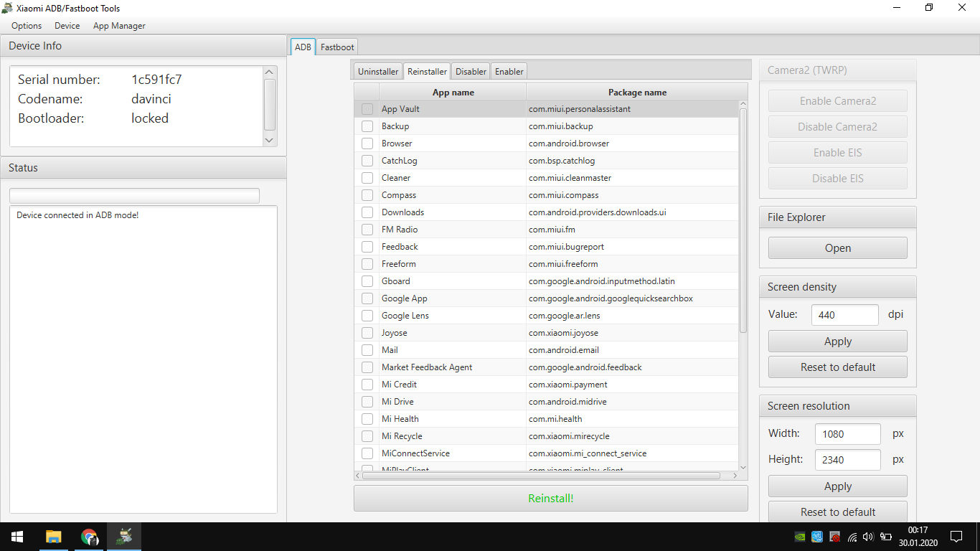The image size is (980, 551).
Task: Check the Google Lens checkbox
Action: pyautogui.click(x=367, y=316)
